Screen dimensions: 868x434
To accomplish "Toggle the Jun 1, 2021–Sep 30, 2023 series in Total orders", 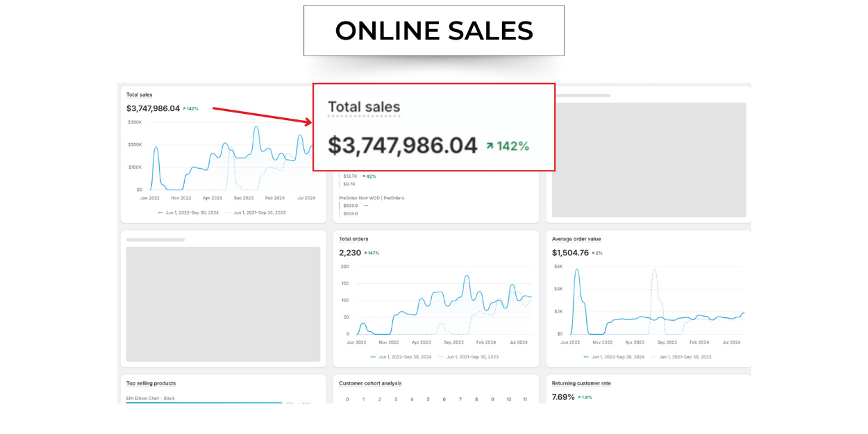I will (472, 357).
